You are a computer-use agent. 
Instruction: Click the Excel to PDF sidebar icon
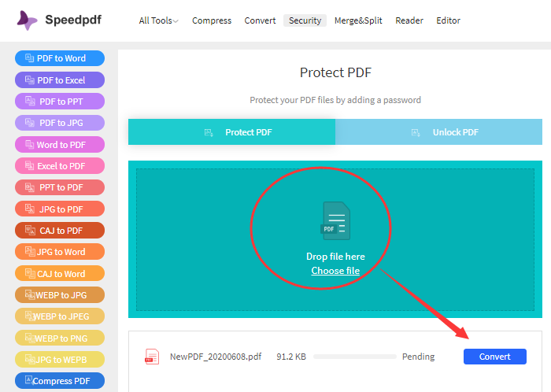click(x=30, y=166)
